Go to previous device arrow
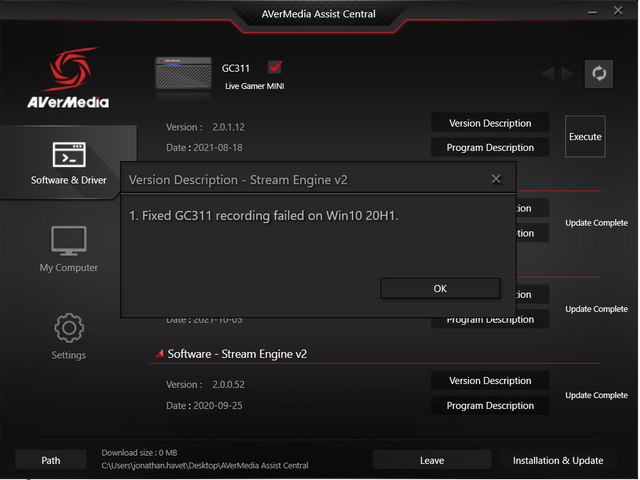 549,74
